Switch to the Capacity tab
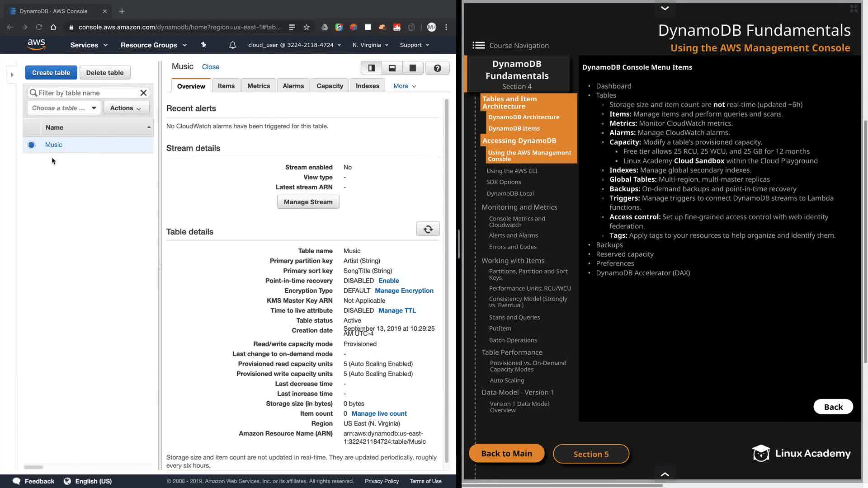The image size is (868, 488). coord(330,86)
